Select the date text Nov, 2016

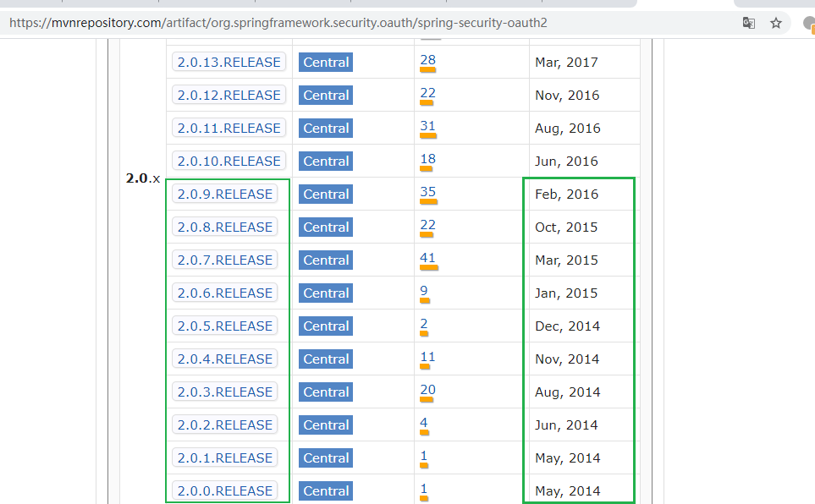[x=567, y=96]
